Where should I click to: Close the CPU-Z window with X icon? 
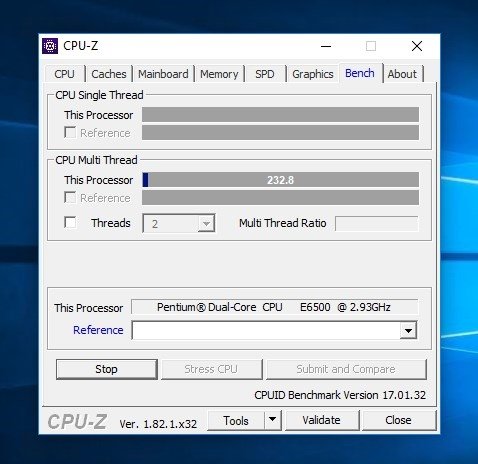point(417,46)
